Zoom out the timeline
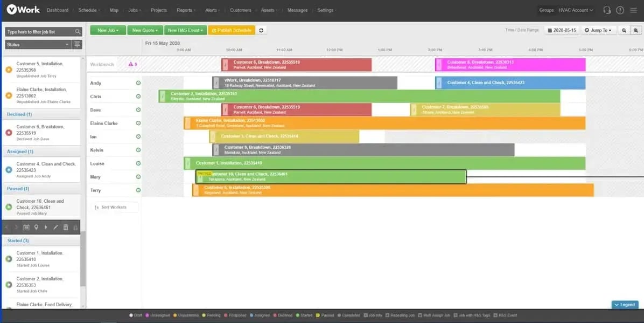Screen dimensions: 644x323 pos(624,30)
